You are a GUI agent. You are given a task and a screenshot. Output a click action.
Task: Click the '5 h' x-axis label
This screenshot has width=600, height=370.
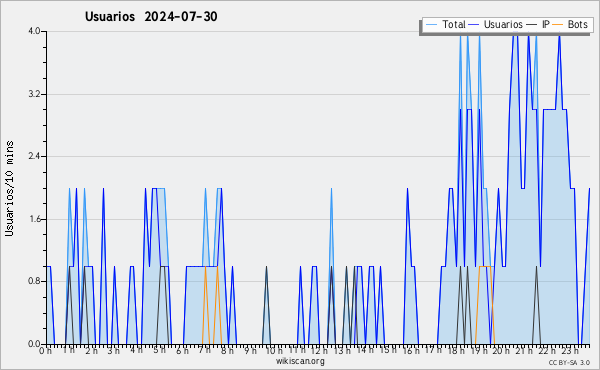tap(160, 350)
